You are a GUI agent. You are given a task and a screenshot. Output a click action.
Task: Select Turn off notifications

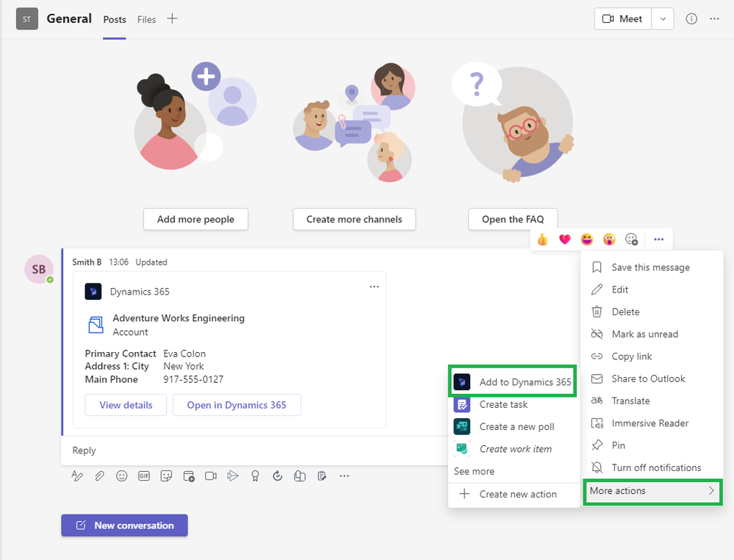tap(652, 467)
